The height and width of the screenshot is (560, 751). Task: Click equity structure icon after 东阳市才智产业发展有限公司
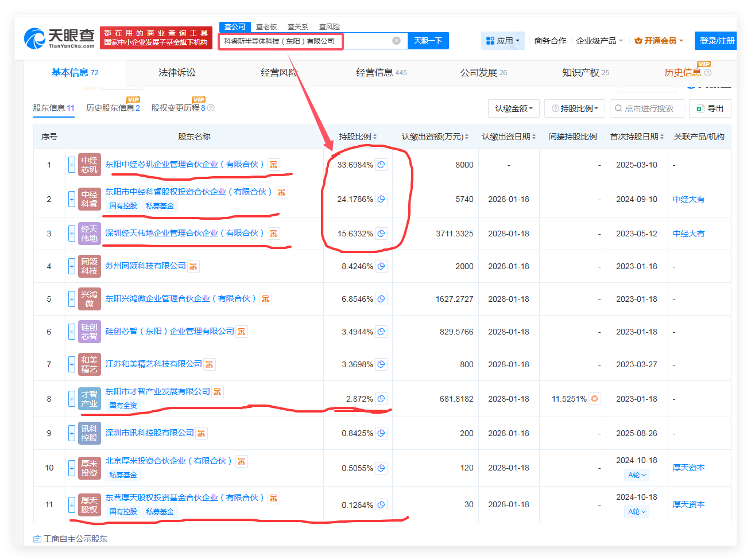(x=218, y=392)
